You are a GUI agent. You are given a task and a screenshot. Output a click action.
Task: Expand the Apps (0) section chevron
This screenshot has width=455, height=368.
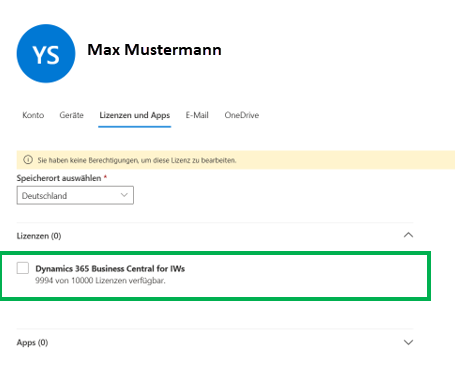click(x=408, y=342)
